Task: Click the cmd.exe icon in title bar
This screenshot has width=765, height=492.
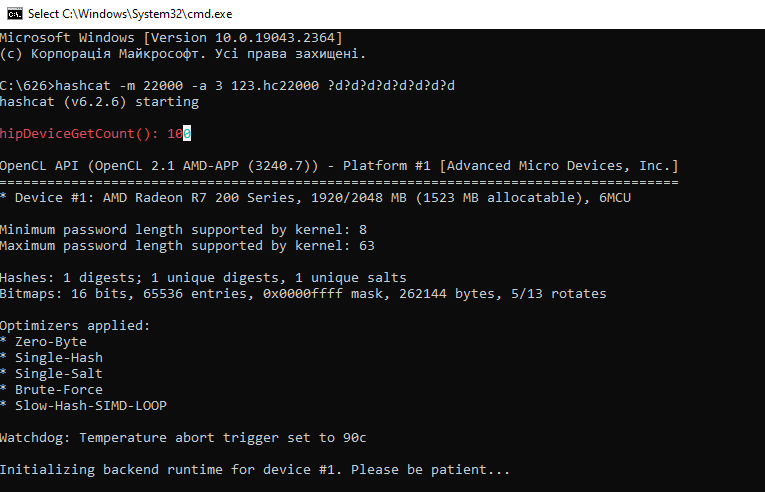Action: (x=15, y=14)
